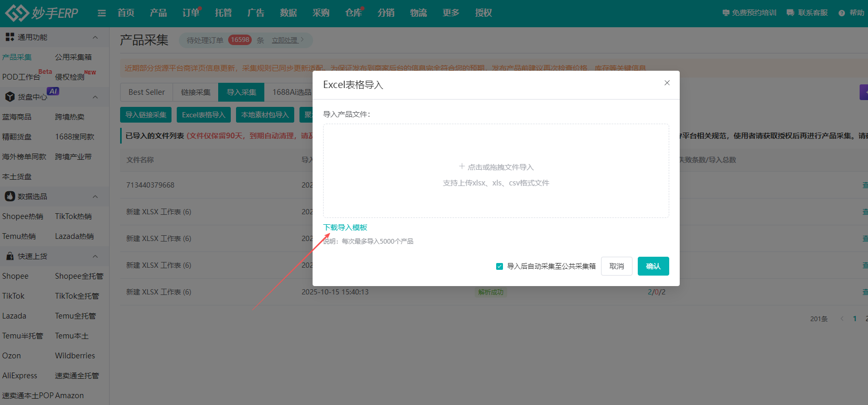
Task: Collapse the 数据选品 sidebar section
Action: tap(95, 196)
